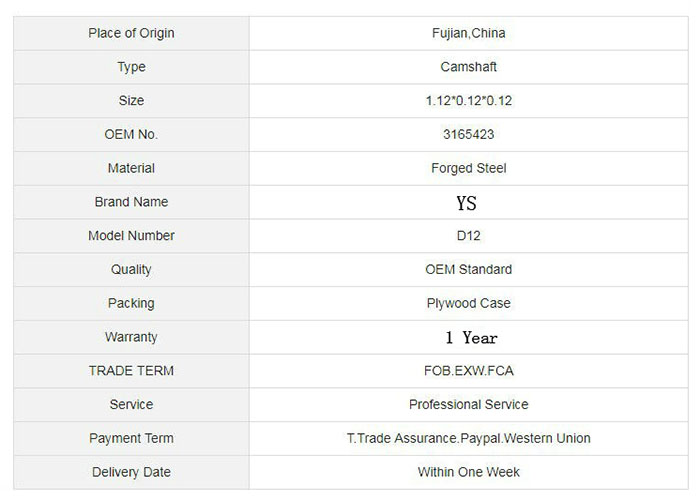The height and width of the screenshot is (500, 700).
Task: Click the Professional Service value
Action: click(468, 405)
